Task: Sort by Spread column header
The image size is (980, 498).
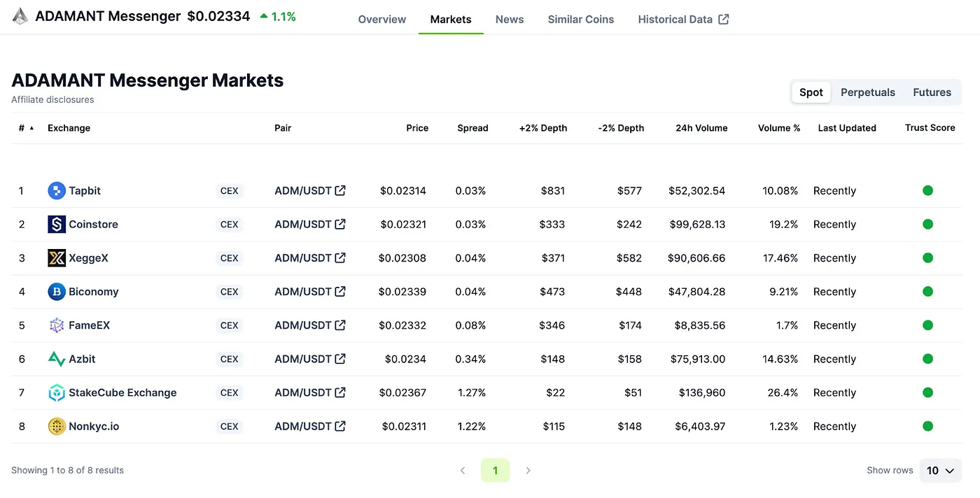Action: coord(472,128)
